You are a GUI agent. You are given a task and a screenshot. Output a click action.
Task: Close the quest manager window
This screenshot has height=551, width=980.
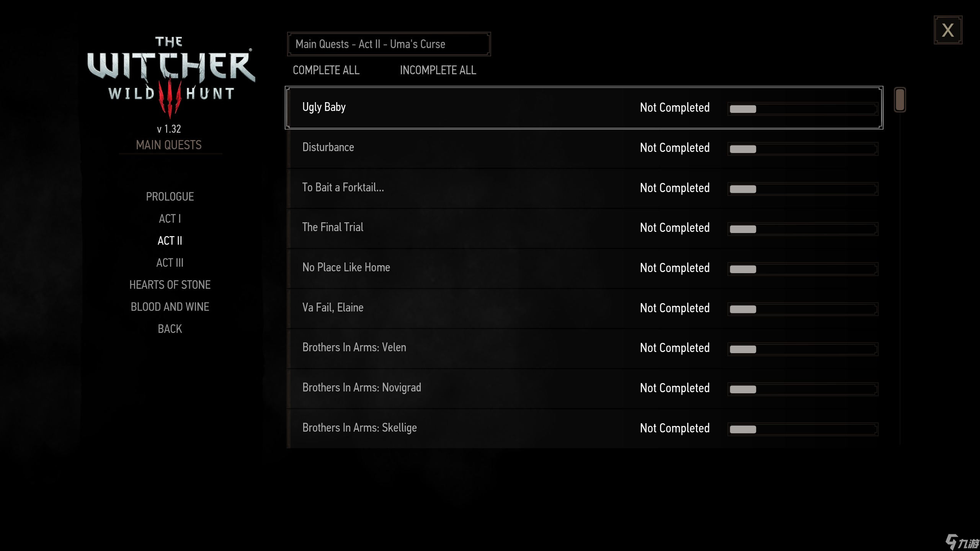(948, 30)
